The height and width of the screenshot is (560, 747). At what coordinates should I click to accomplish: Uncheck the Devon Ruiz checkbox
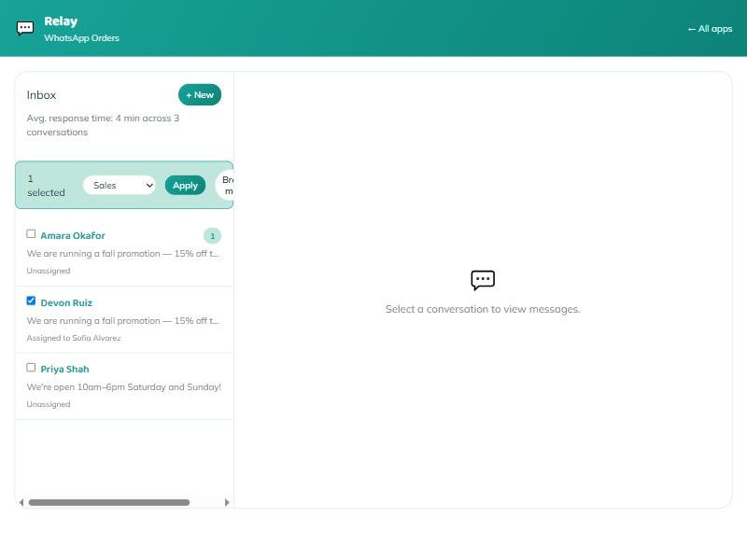point(31,301)
